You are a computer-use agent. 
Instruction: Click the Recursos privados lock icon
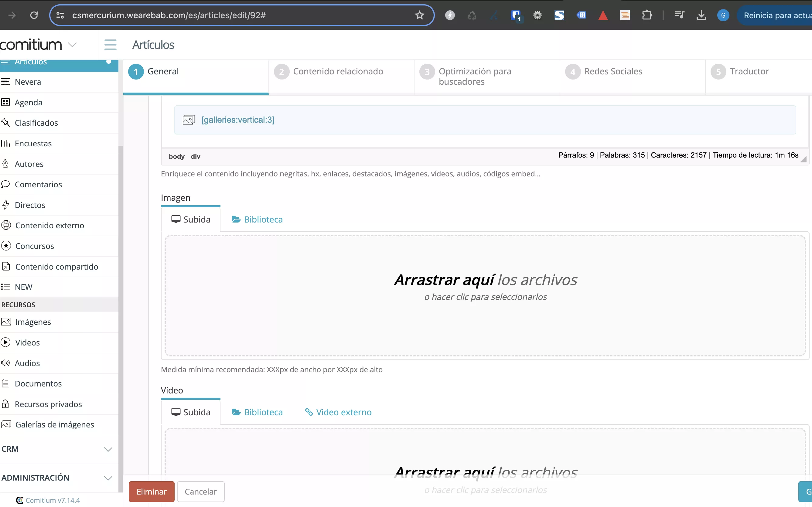coord(5,404)
